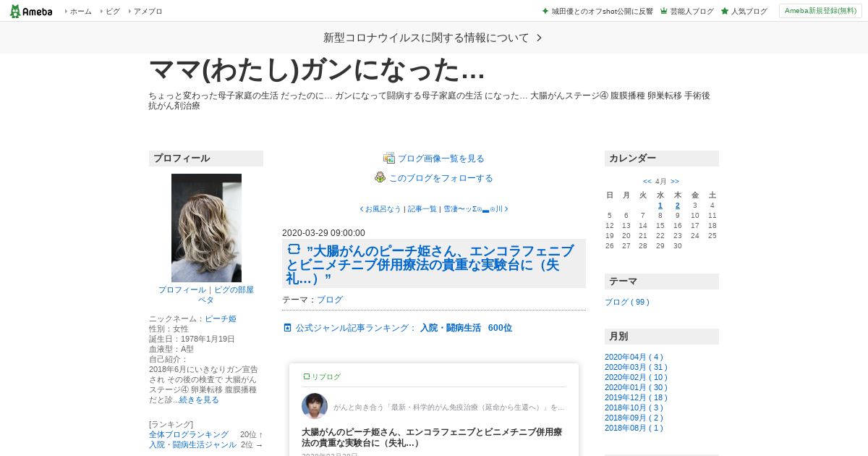Open archive 2018年08月 ( 1 )

click(634, 428)
